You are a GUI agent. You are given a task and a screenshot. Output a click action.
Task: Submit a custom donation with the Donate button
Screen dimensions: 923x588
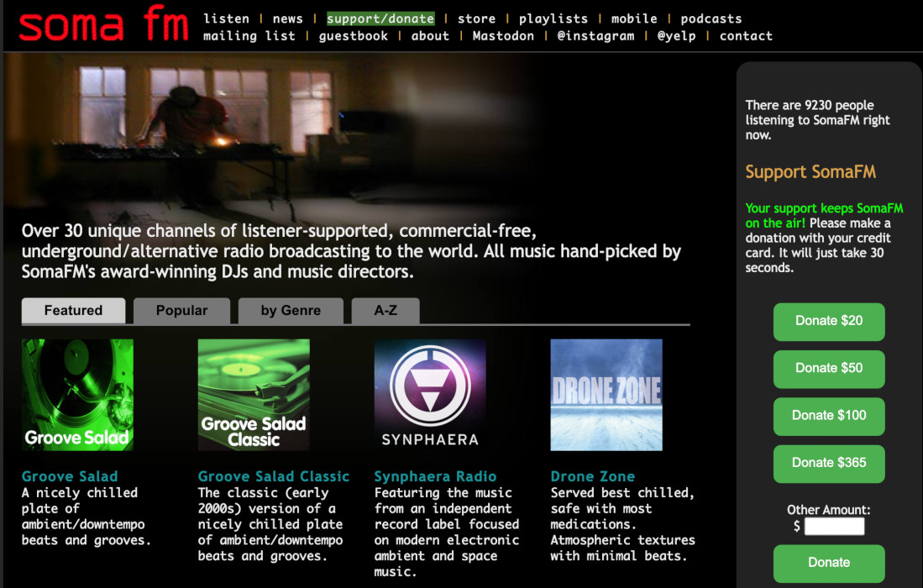pos(828,563)
